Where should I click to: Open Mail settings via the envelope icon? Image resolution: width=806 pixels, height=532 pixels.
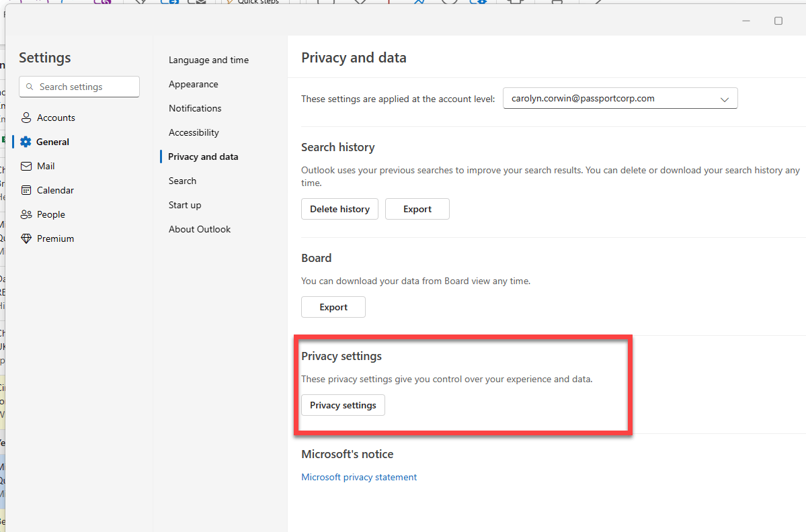click(26, 166)
